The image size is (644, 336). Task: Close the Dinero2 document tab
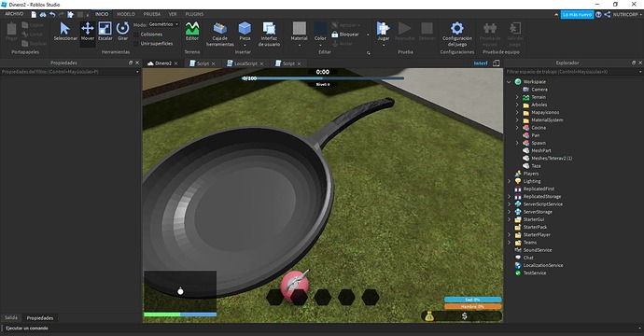[x=175, y=63]
